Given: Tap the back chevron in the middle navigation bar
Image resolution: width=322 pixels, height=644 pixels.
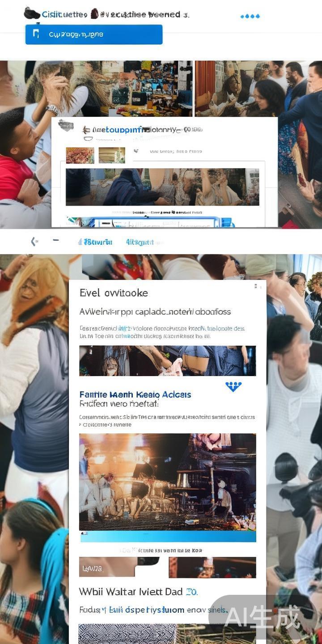Looking at the screenshot, I should 33,241.
